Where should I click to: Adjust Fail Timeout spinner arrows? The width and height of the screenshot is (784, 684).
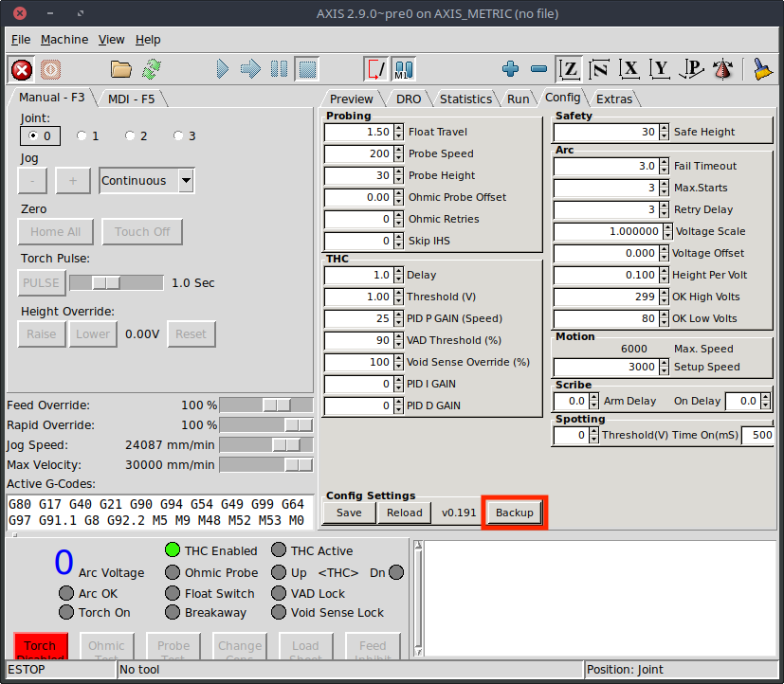click(664, 166)
